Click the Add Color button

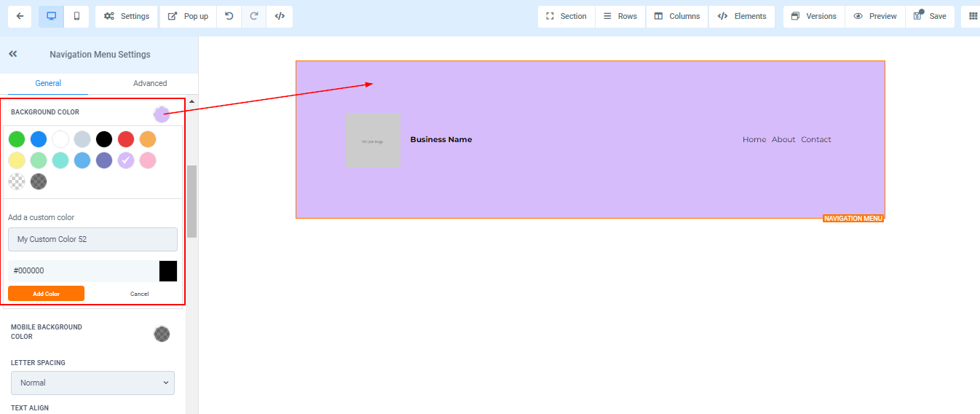46,294
